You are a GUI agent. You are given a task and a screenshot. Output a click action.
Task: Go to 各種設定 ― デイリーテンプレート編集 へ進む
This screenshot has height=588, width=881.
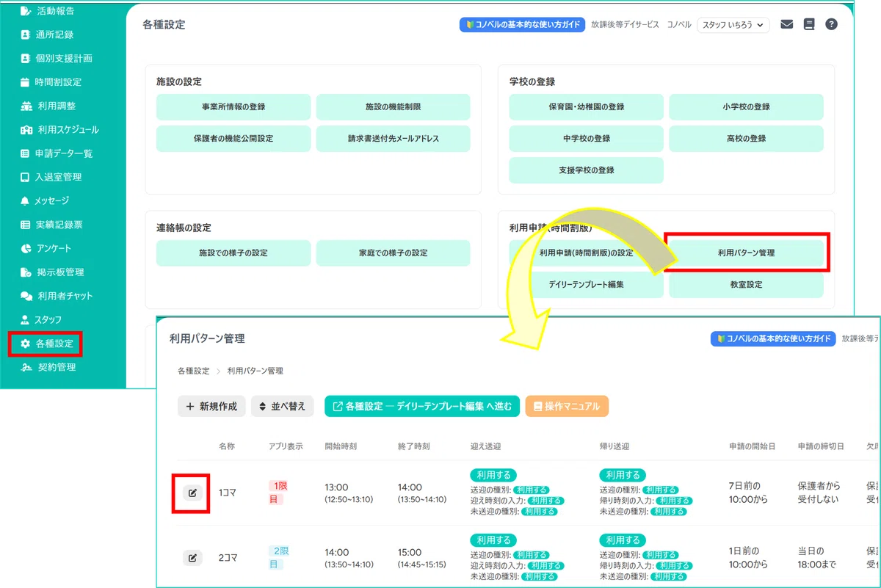coord(422,406)
